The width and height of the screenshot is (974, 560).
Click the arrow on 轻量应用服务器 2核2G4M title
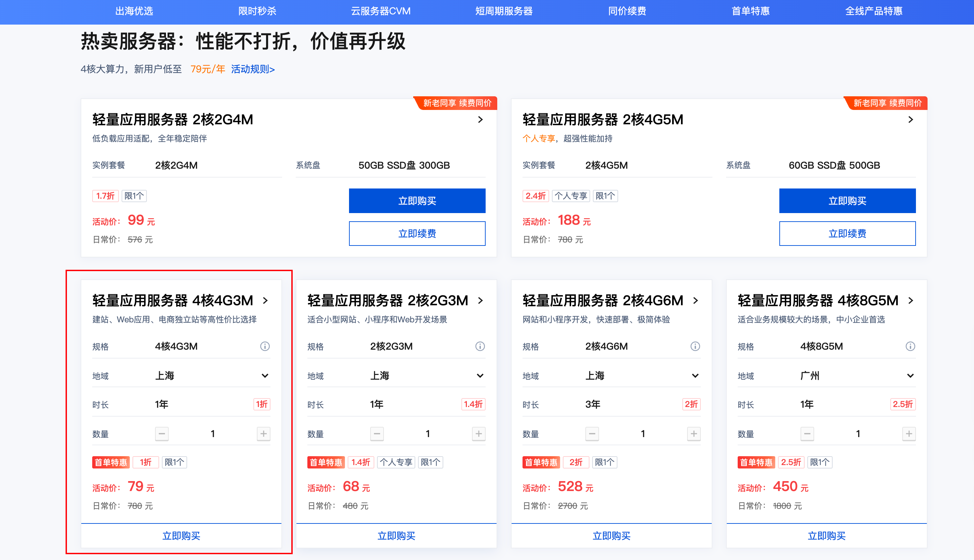pyautogui.click(x=480, y=120)
